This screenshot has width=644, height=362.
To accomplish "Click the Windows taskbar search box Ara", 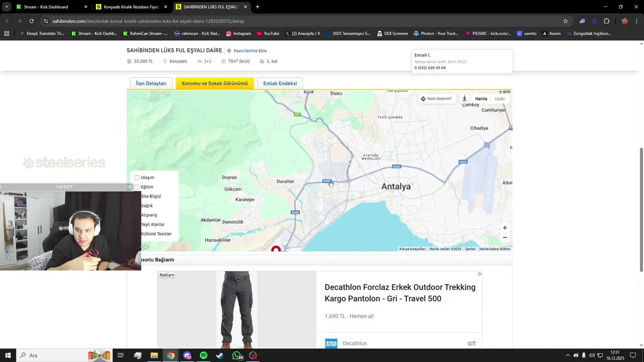I will click(65, 355).
